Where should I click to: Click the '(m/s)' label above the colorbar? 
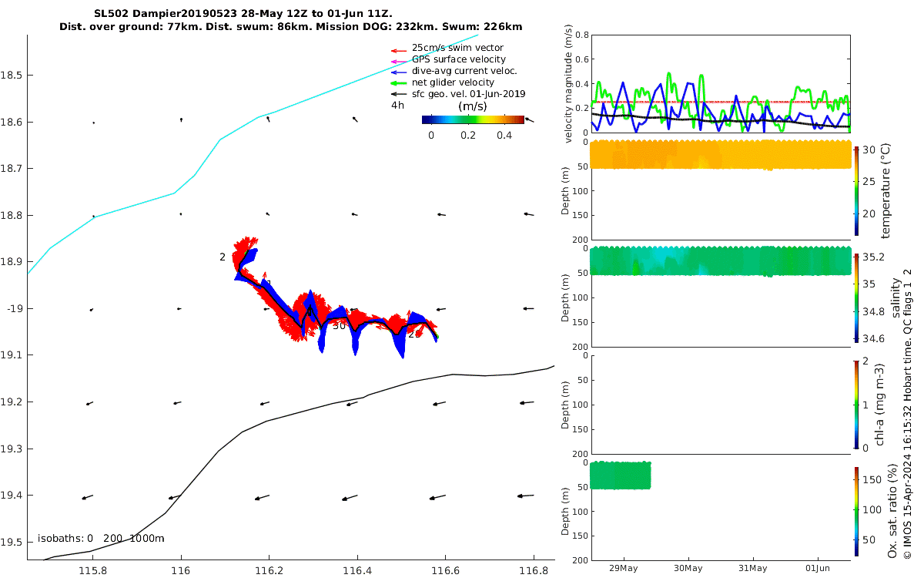point(472,106)
